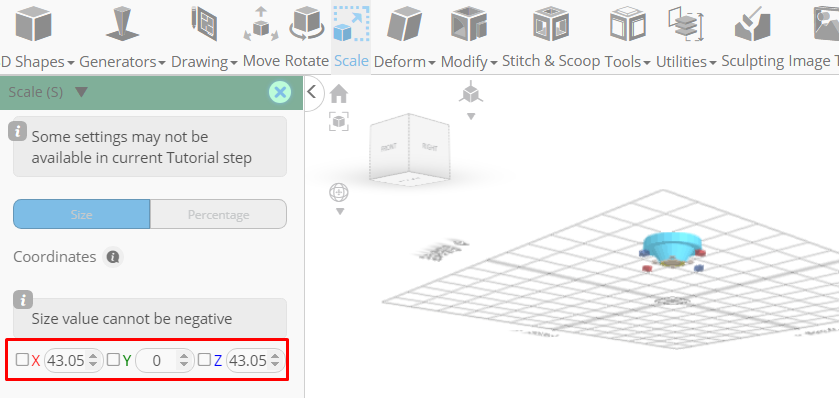
Task: Toggle the Y axis checkbox
Action: 113,360
